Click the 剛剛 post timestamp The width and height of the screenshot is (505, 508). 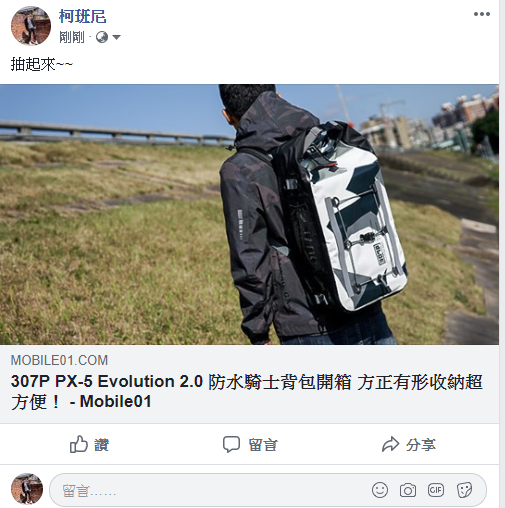(72, 37)
